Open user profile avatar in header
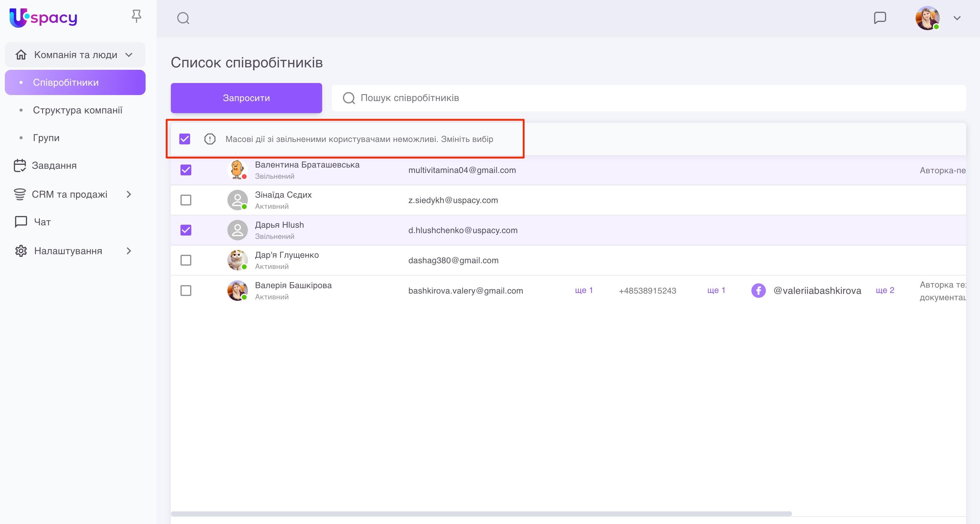The image size is (980, 524). coord(927,18)
